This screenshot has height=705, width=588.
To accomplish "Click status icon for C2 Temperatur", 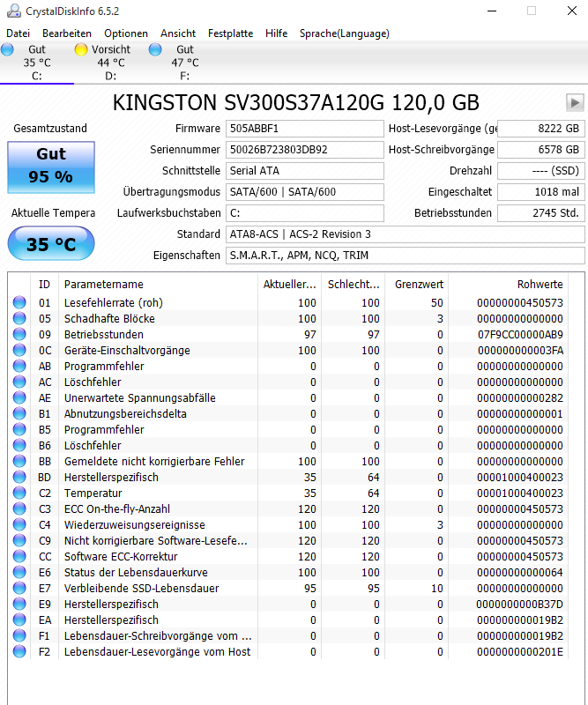I will (x=19, y=493).
